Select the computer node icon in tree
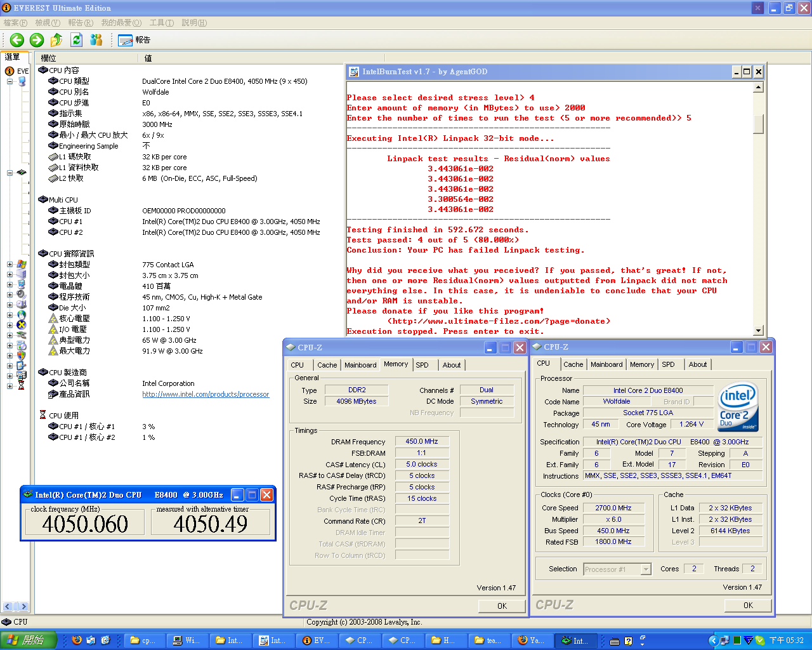The width and height of the screenshot is (812, 650). point(22,81)
